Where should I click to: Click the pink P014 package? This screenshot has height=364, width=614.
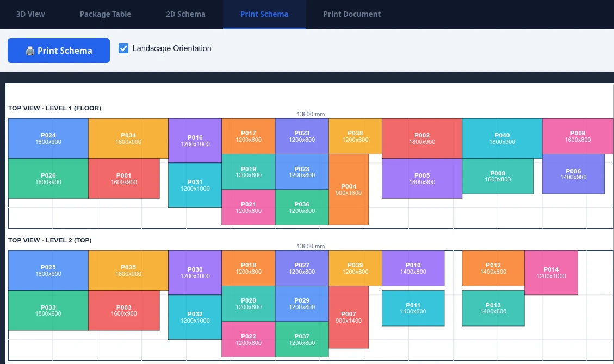(551, 273)
